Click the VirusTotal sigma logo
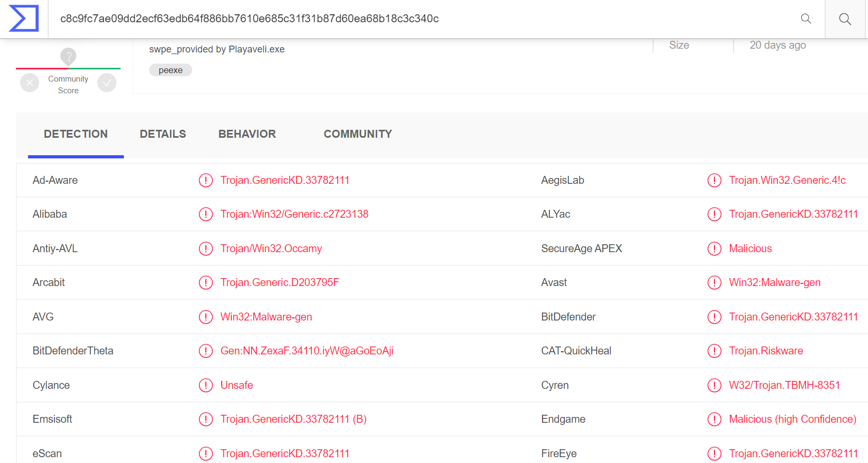The image size is (868, 463). point(24,19)
